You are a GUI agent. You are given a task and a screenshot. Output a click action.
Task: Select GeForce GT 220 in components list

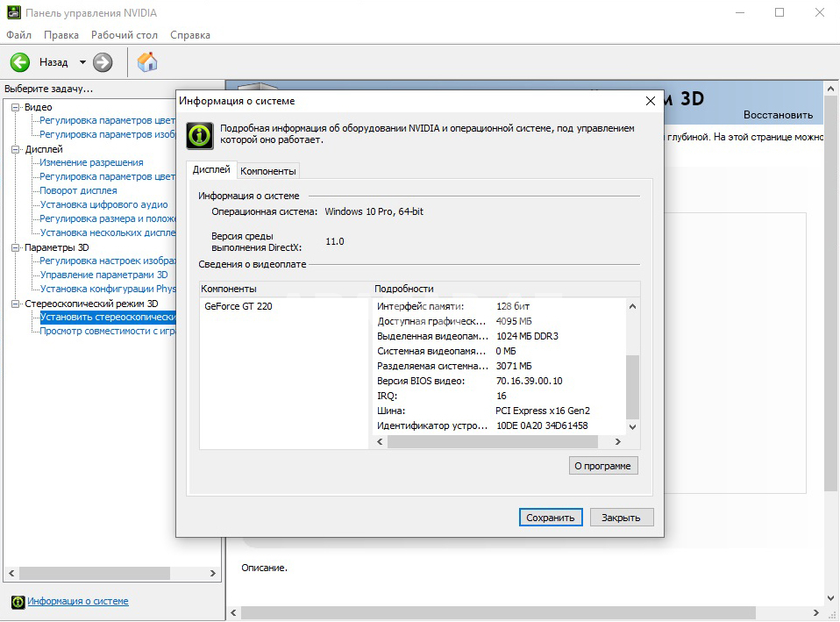[238, 306]
